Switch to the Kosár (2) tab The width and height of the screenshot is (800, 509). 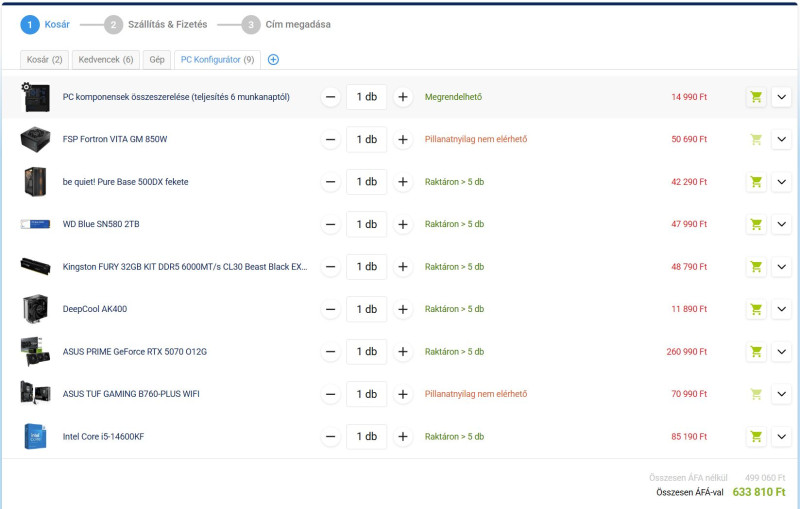click(x=44, y=60)
